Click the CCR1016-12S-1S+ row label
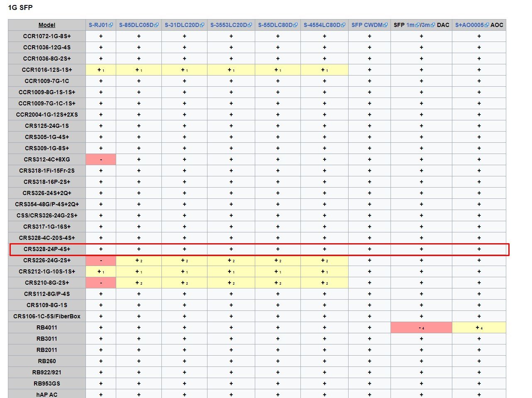This screenshot has height=398, width=532. (x=47, y=70)
